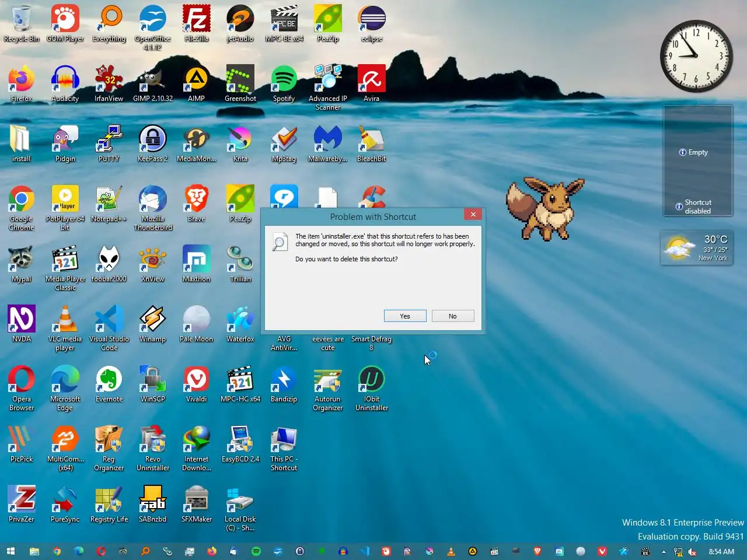Select the WinSCP desktop icon

[x=153, y=384]
